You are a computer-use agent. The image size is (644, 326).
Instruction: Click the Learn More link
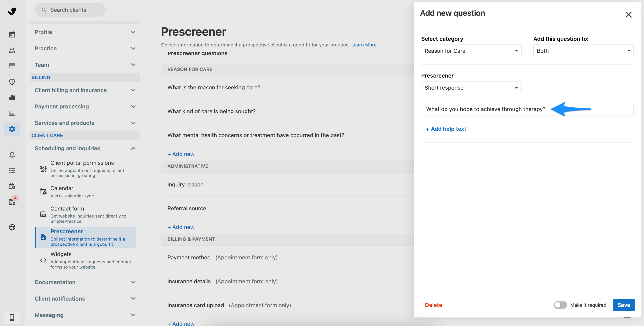click(364, 45)
